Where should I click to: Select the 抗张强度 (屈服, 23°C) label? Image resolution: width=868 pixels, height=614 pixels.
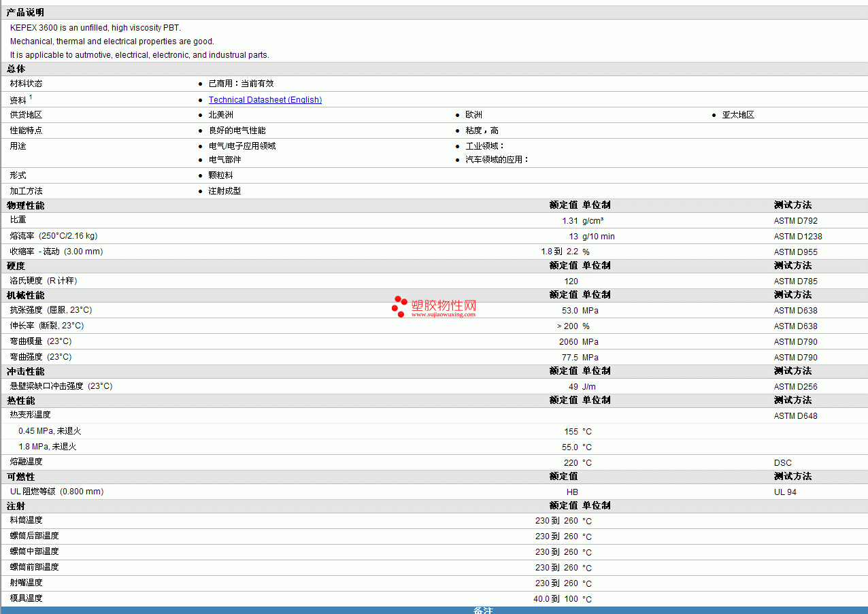pyautogui.click(x=51, y=310)
